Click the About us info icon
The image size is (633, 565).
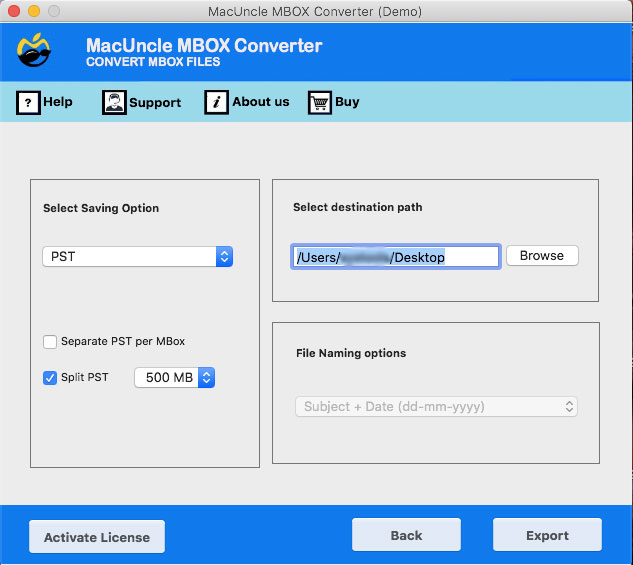tap(216, 102)
